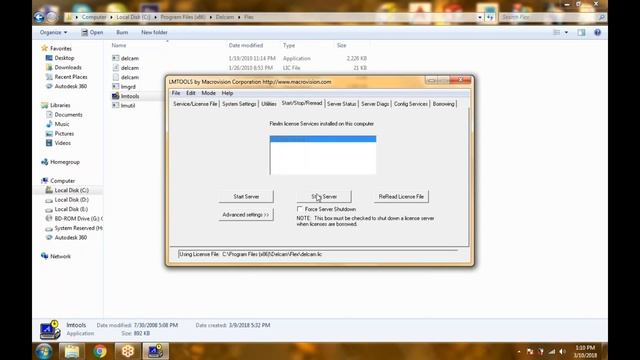
Task: Click Program Files (x86) in address bar
Action: (183, 17)
